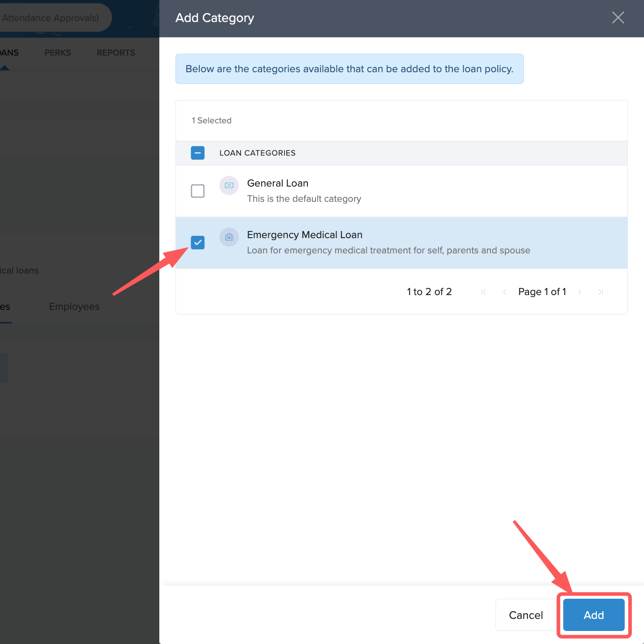The image size is (644, 644).
Task: Go to previous page arrow
Action: point(504,292)
